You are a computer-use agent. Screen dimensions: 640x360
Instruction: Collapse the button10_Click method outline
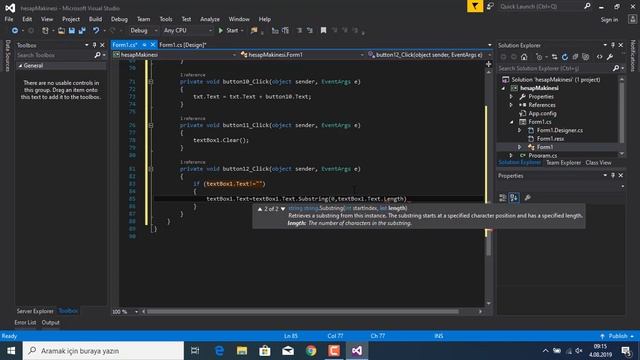tap(151, 82)
